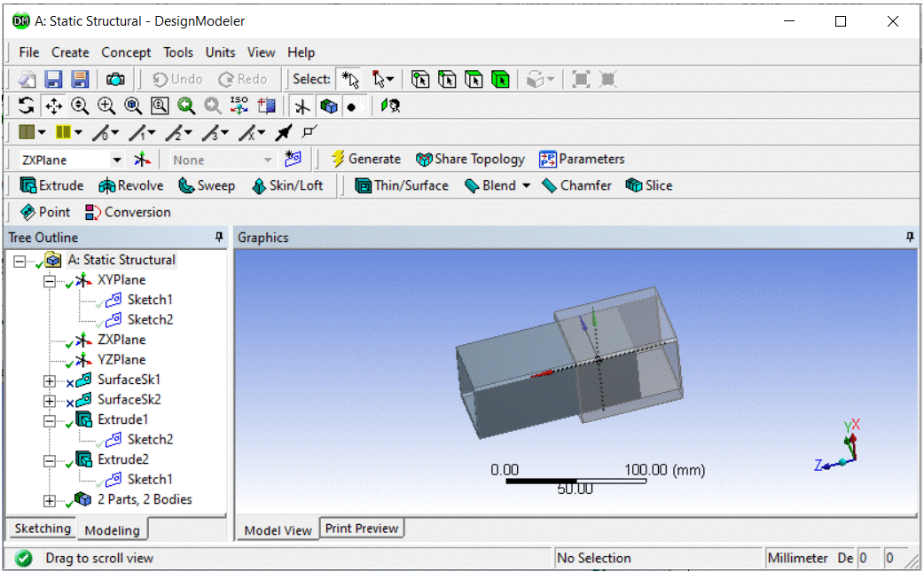This screenshot has width=924, height=572.
Task: Select the Extrude feature
Action: click(x=51, y=185)
